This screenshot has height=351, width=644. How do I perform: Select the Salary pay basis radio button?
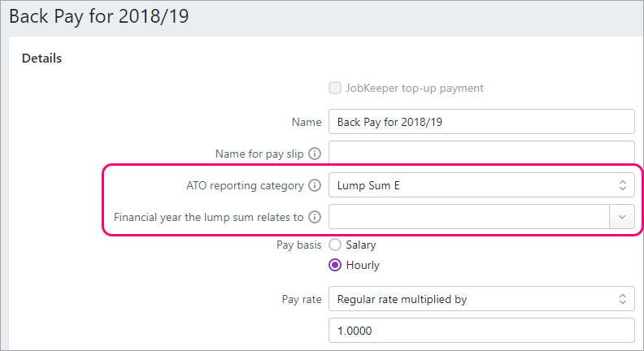(x=334, y=245)
